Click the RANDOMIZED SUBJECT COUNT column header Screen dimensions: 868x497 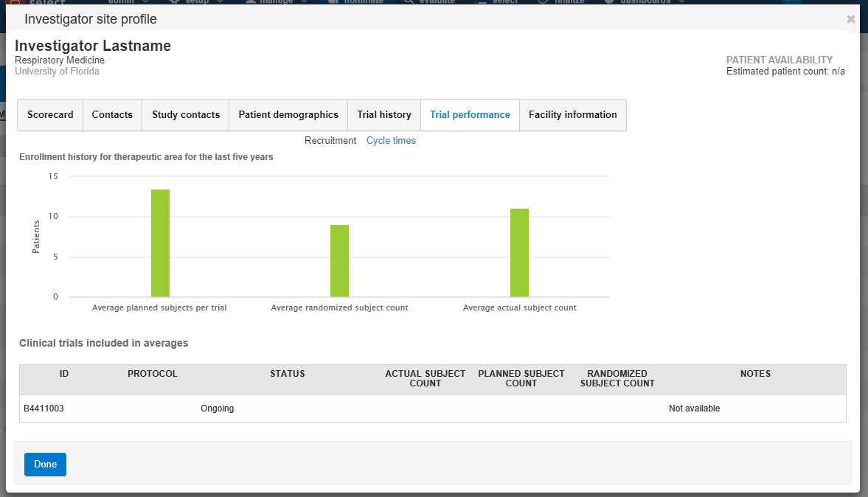(x=617, y=378)
